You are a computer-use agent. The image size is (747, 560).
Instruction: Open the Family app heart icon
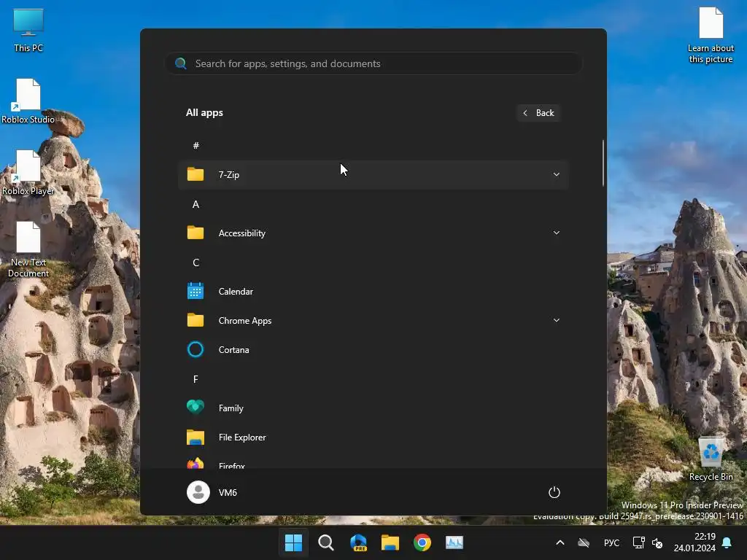[x=196, y=408]
